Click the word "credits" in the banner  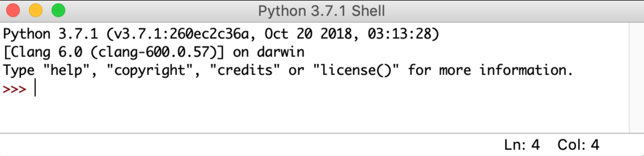coord(244,70)
